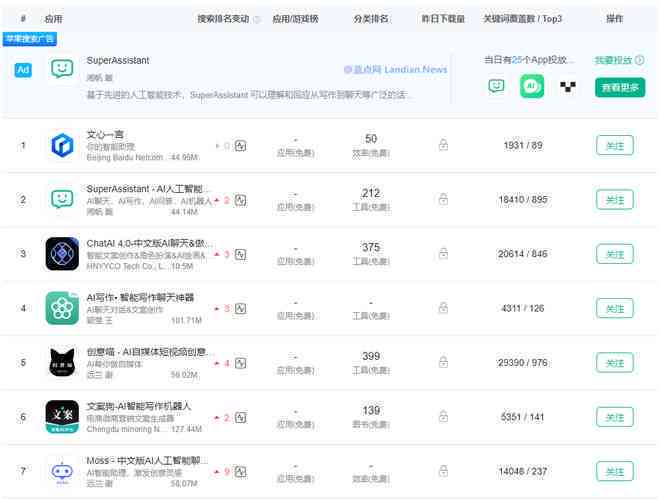
Task: Open the 创意猫 black cat app icon
Action: tap(62, 362)
